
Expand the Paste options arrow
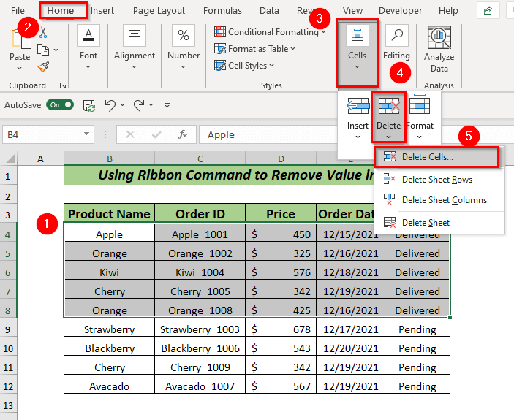click(19, 69)
